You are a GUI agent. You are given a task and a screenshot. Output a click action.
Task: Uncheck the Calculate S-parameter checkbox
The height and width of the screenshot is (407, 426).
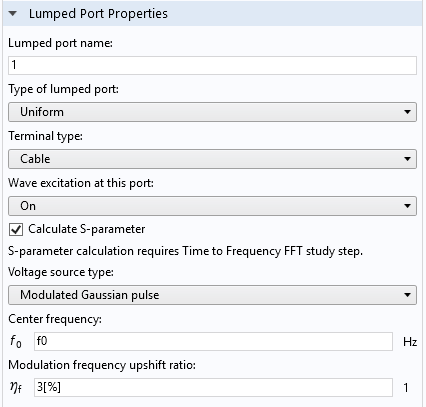point(16,229)
